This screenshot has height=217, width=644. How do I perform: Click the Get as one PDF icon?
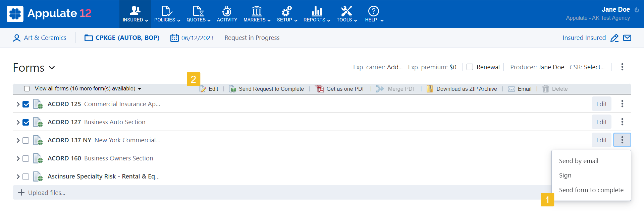pos(320,89)
